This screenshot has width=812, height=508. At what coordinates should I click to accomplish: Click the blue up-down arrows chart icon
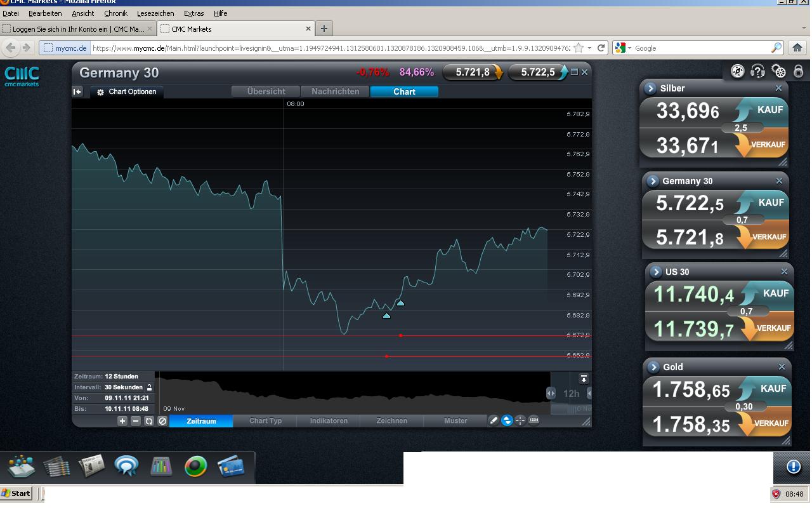pos(507,420)
